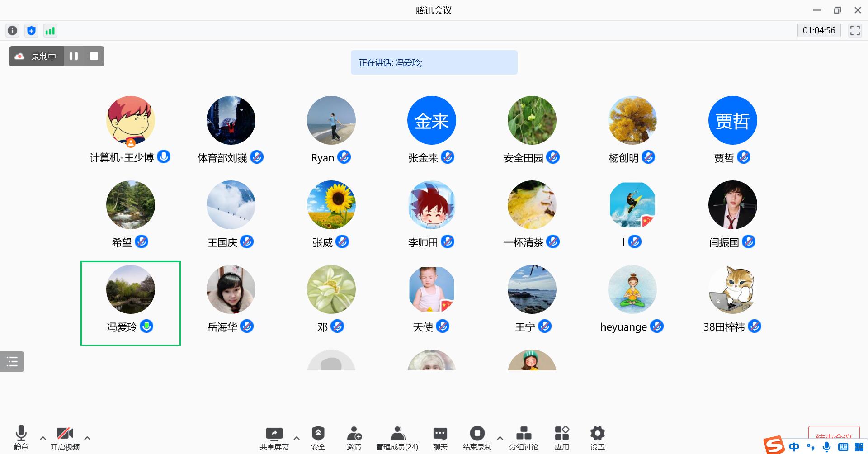Open the meeting info icon

click(13, 30)
